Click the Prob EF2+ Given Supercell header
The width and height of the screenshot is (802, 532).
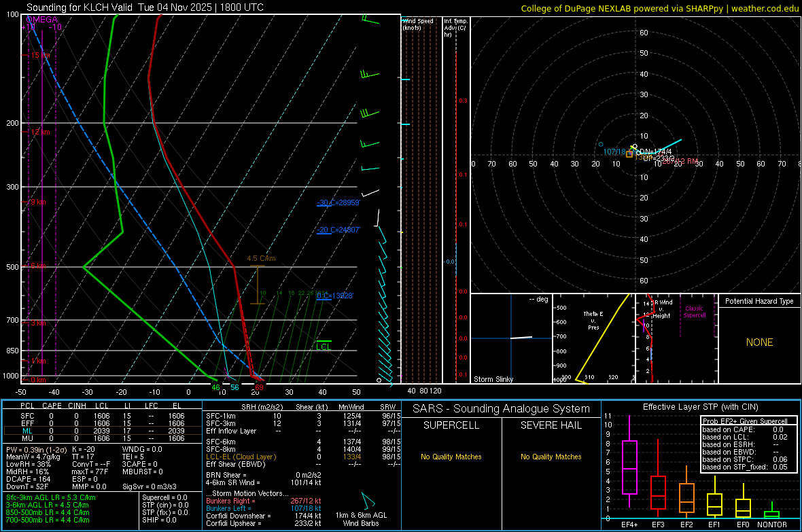(745, 421)
